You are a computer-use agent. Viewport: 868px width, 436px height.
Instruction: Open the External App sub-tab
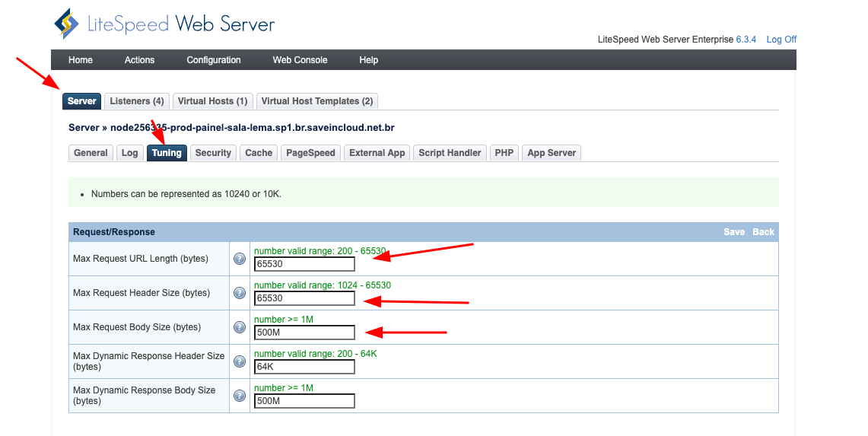[377, 153]
